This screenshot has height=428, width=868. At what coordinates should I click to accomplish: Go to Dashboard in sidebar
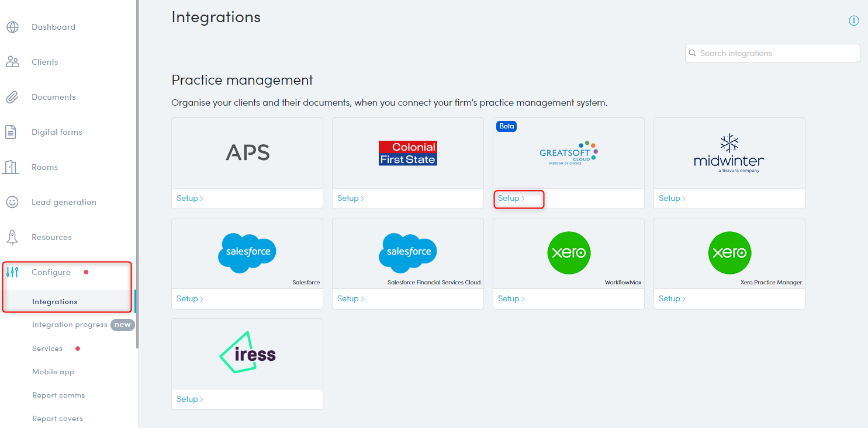coord(53,27)
